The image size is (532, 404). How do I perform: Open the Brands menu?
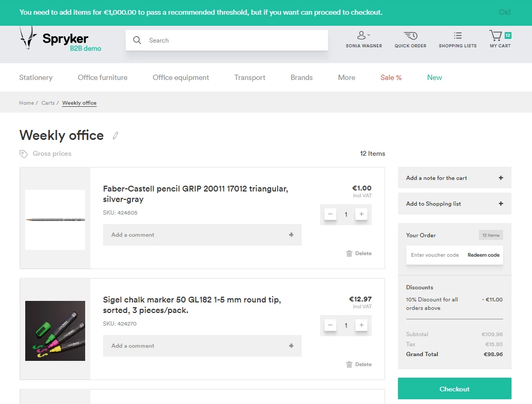pos(302,77)
